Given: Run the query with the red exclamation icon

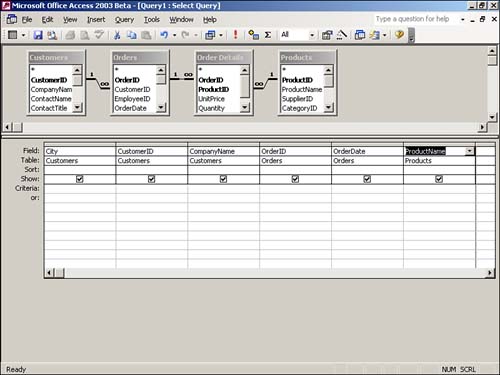Looking at the screenshot, I should (235, 35).
